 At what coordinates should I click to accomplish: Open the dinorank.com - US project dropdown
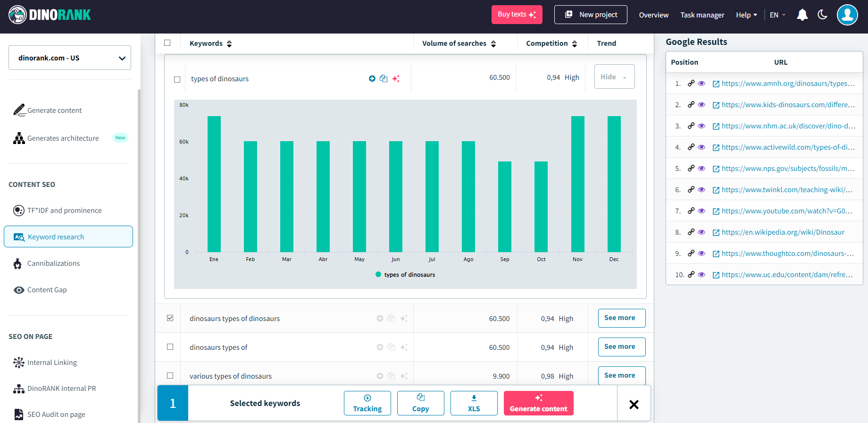pos(70,58)
